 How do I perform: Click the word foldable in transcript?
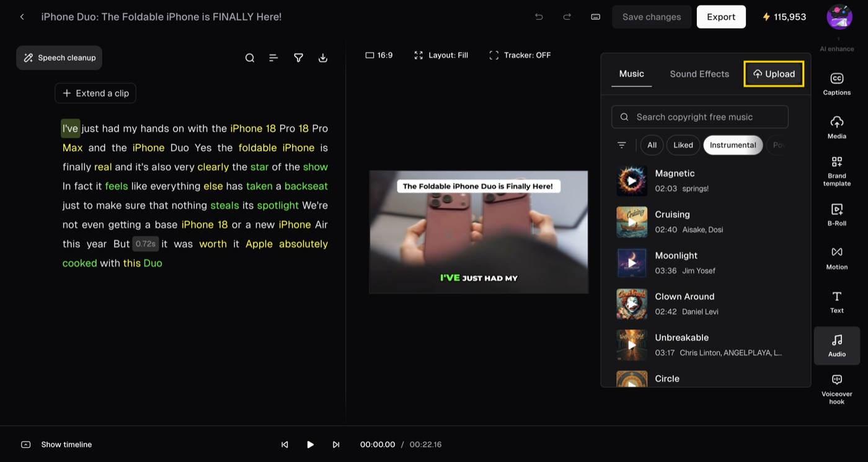coord(257,148)
